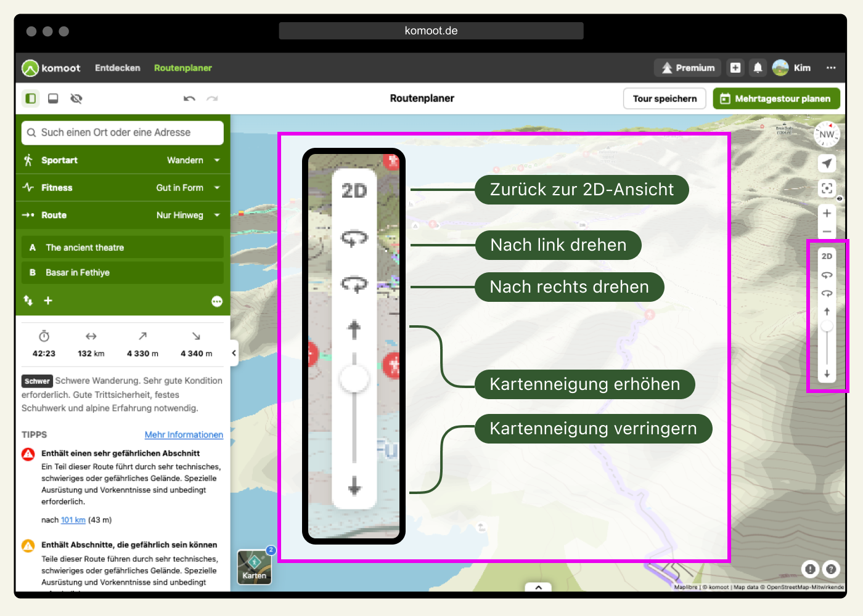Image resolution: width=863 pixels, height=616 pixels.
Task: Rotate the map left
Action: tap(827, 275)
